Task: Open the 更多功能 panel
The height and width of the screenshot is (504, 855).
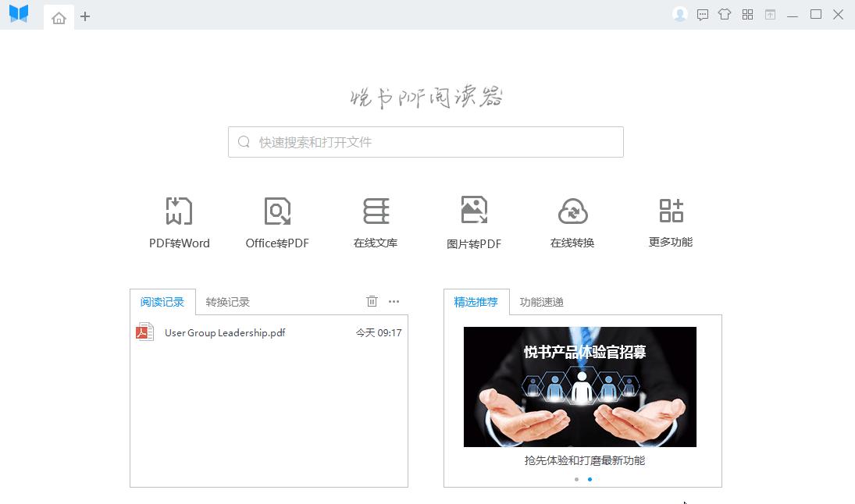Action: click(x=670, y=221)
